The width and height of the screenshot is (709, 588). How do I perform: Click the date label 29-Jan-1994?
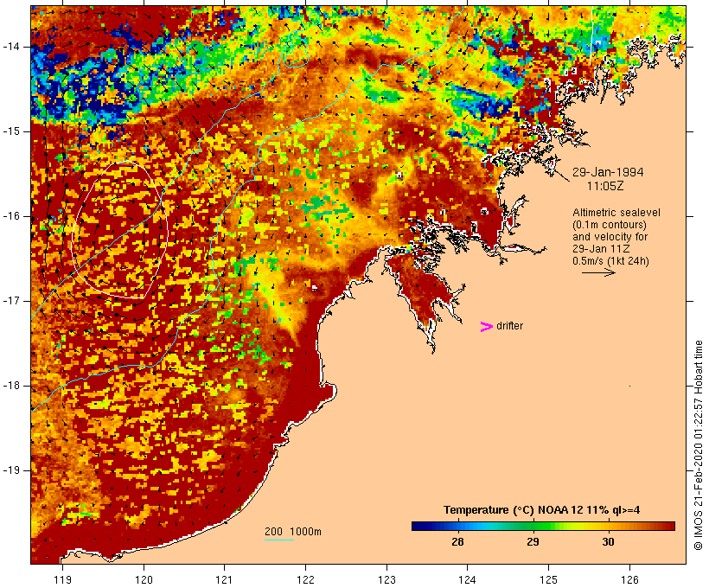pyautogui.click(x=608, y=172)
